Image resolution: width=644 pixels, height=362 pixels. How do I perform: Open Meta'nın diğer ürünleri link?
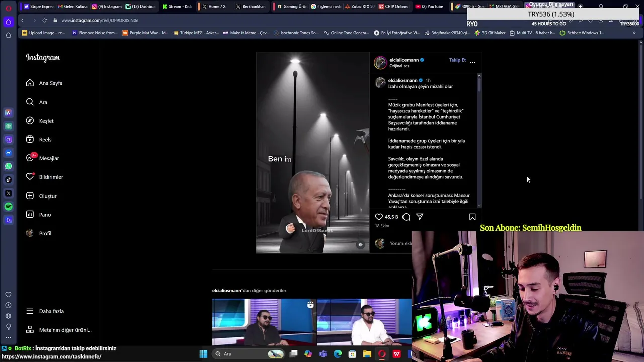pos(59,330)
